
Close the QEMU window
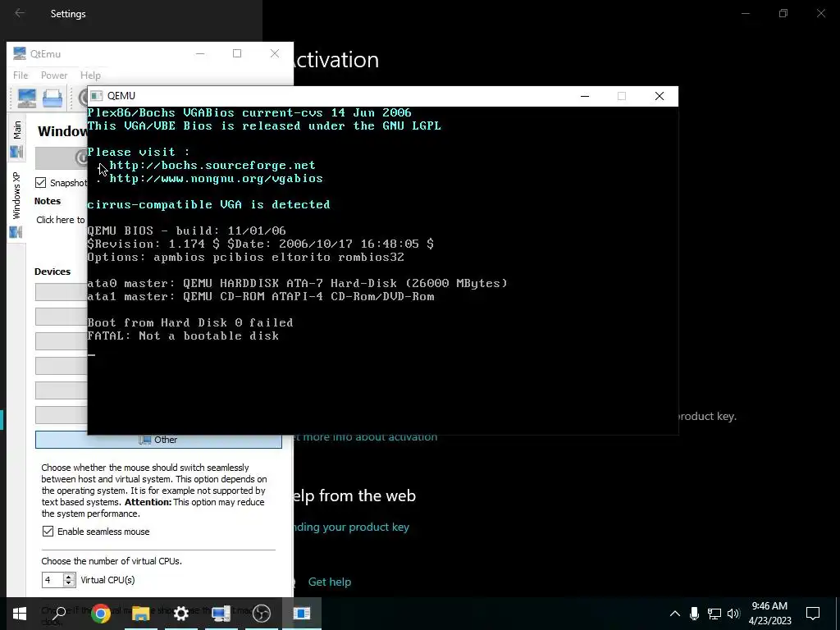[660, 97]
